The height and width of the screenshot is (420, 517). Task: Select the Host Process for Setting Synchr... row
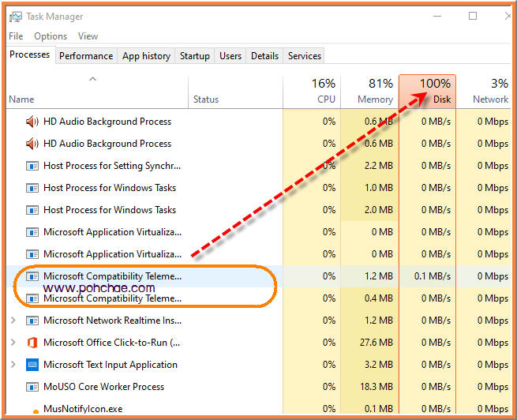coord(259,166)
